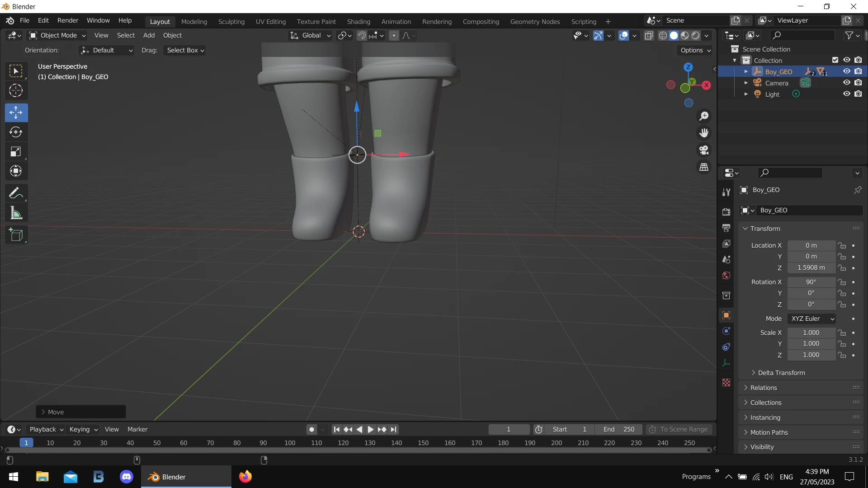Open the Render menu
The height and width of the screenshot is (488, 868).
coord(68,21)
